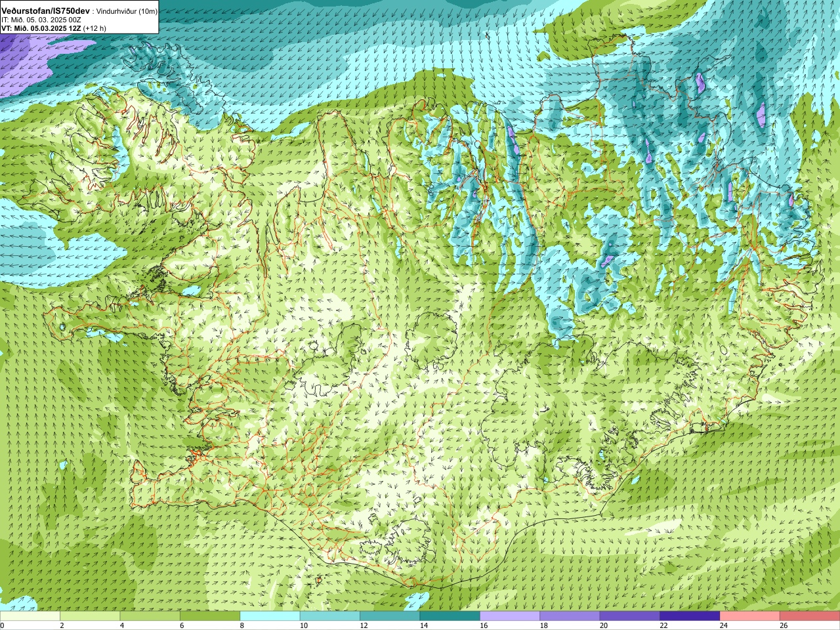
Task: Click the legend scale number 2
Action: pos(62,625)
